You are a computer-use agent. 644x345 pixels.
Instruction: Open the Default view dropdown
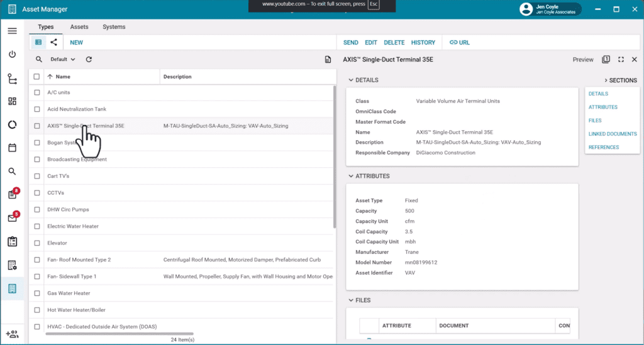coord(63,60)
